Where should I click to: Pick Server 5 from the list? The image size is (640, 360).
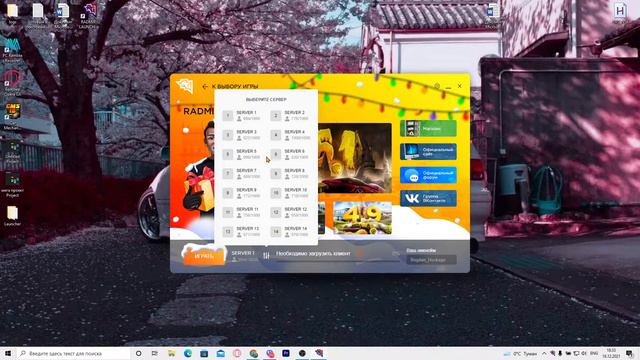tap(242, 154)
